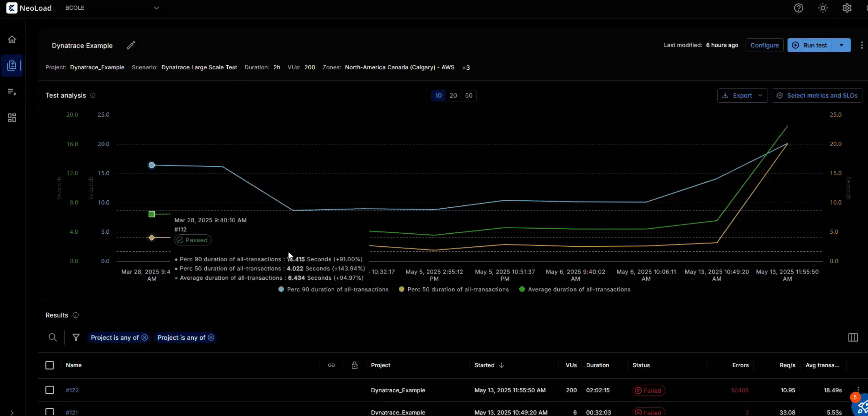Open settings gear in top bar
The width and height of the screenshot is (868, 416).
click(847, 8)
